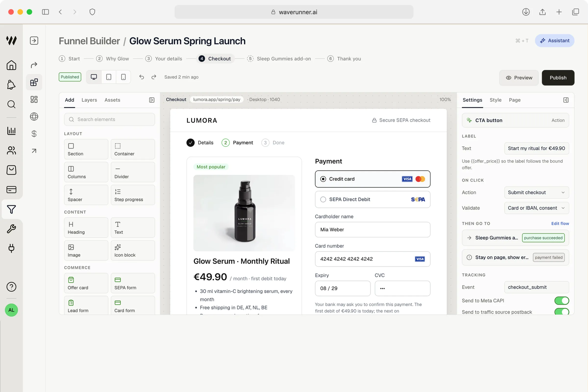The width and height of the screenshot is (588, 392).
Task: Switch to desktop viewport icon
Action: pyautogui.click(x=94, y=77)
